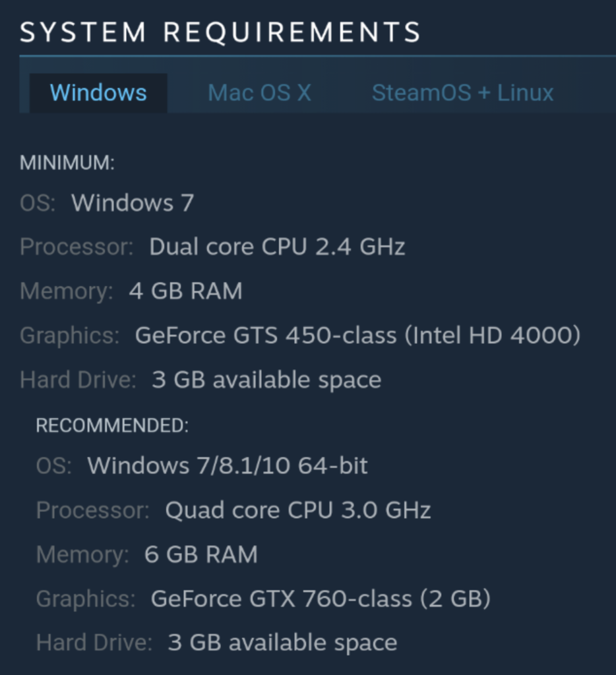Click the Windows 7/8.1/10 64-bit text
The image size is (616, 675).
click(x=228, y=465)
